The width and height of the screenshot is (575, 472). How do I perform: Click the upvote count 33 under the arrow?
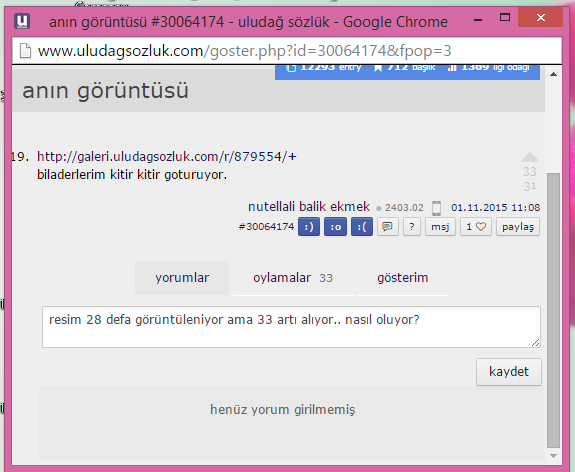(530, 171)
